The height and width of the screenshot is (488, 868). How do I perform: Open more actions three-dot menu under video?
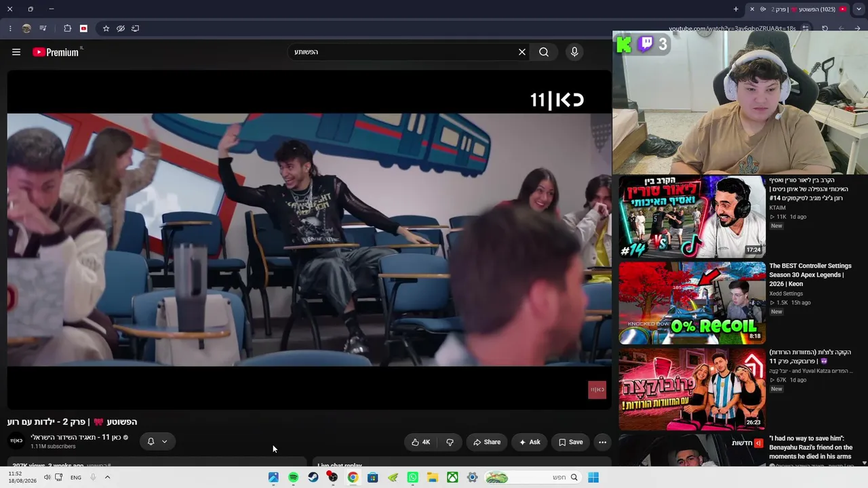602,442
